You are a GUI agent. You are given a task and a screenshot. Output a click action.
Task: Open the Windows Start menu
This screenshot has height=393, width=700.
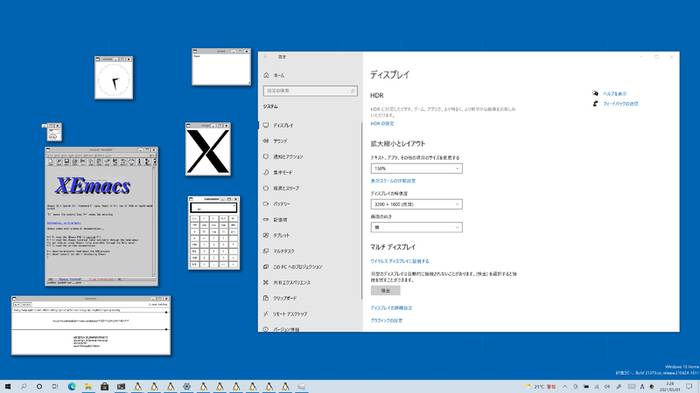[x=8, y=387]
